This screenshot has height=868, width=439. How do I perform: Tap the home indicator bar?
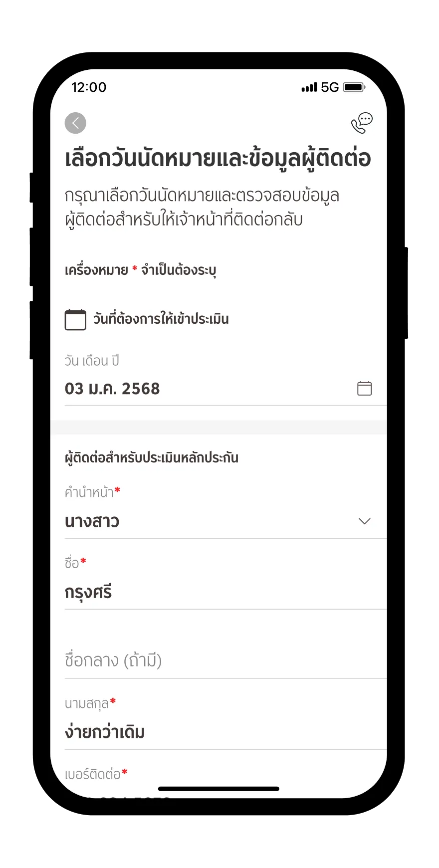[x=219, y=789]
